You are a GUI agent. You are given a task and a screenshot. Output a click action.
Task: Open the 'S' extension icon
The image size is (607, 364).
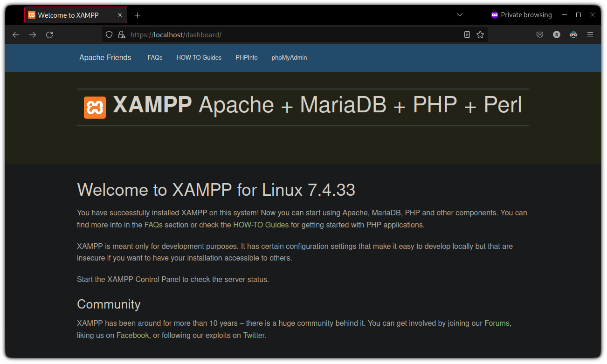[x=556, y=34]
